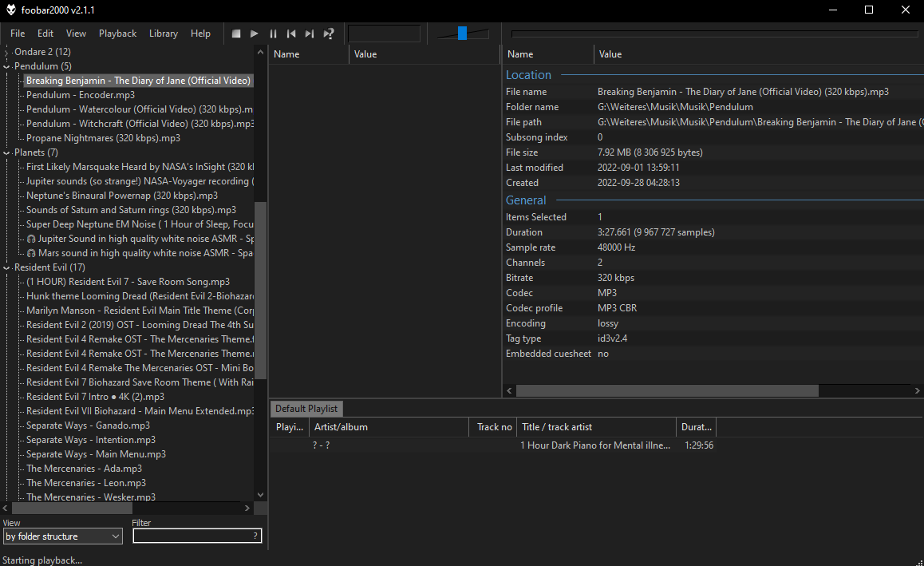Select Super Deep Neptune EM Noise track
924x566 pixels.
click(x=140, y=224)
